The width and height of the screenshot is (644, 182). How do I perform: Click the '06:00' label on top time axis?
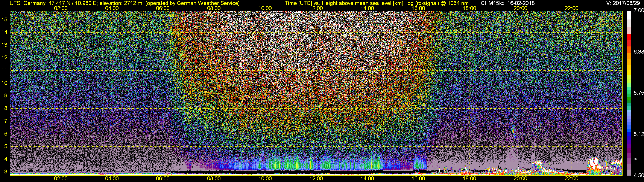click(163, 8)
